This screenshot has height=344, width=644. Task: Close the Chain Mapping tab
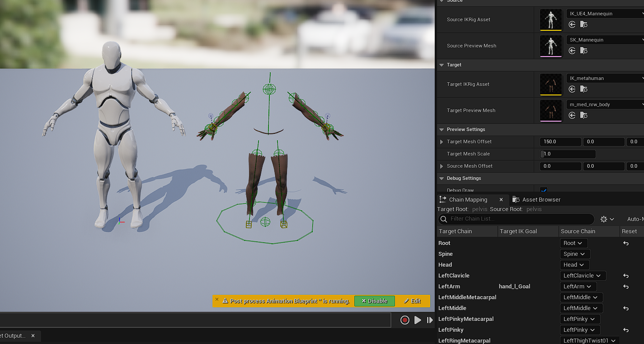click(501, 199)
